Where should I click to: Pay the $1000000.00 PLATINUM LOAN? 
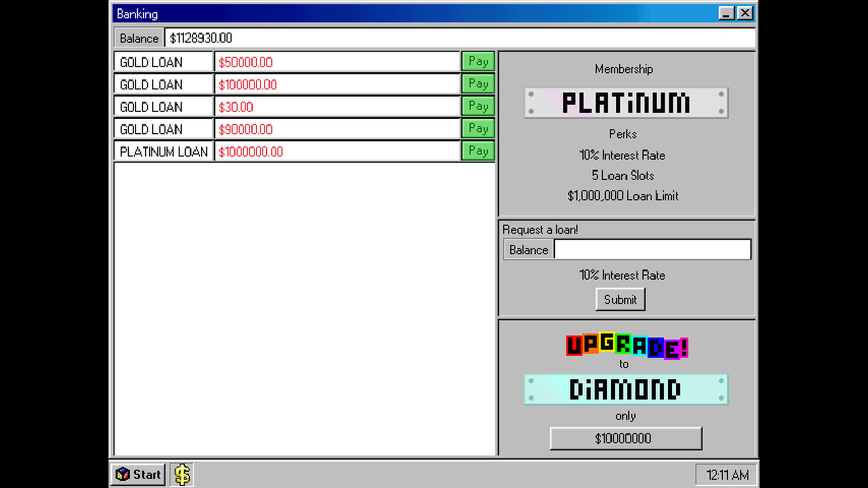pyautogui.click(x=478, y=151)
